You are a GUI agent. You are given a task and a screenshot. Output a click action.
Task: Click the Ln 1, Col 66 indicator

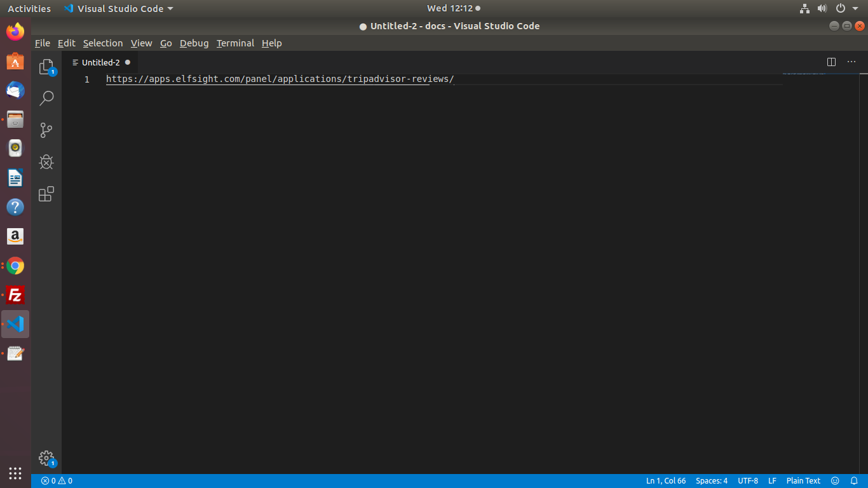(666, 481)
